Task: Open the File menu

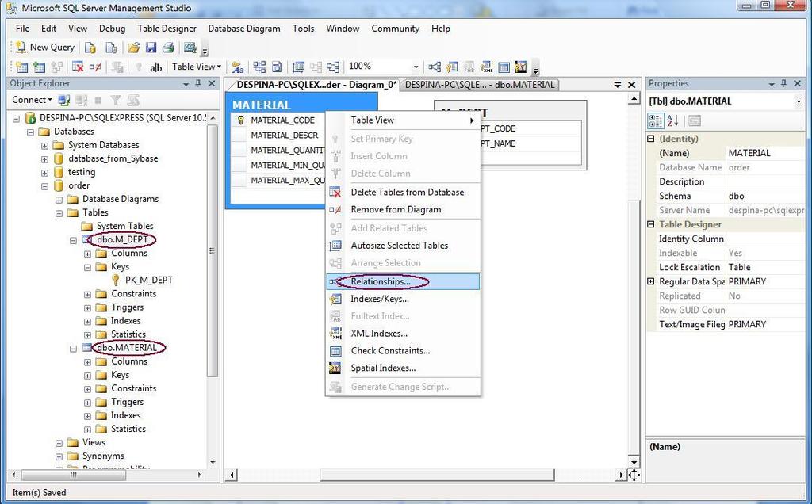Action: point(22,29)
